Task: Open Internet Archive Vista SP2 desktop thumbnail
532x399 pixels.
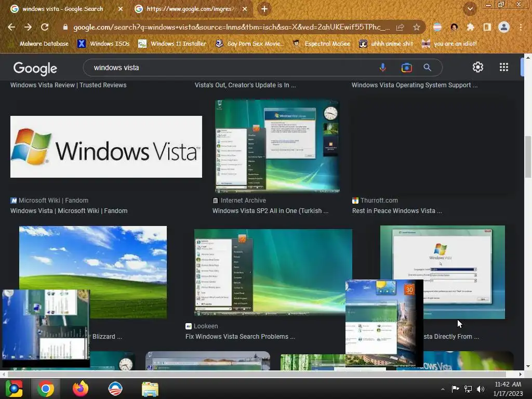Action: coord(277,146)
